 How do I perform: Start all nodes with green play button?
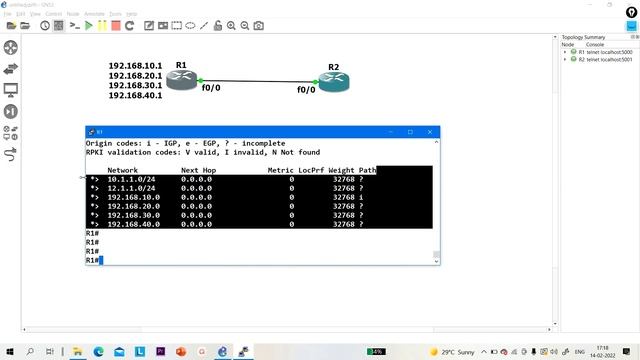click(x=89, y=26)
